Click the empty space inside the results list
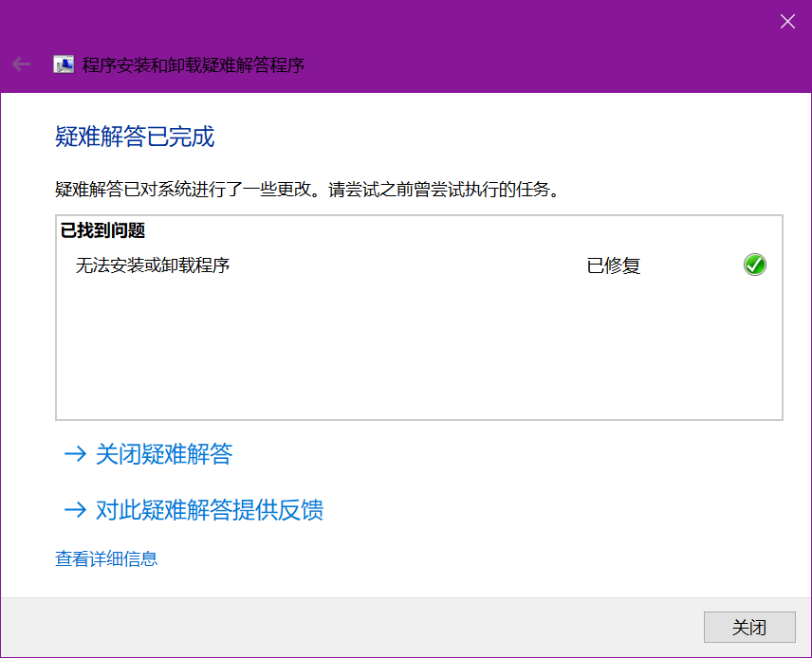 coord(417,351)
